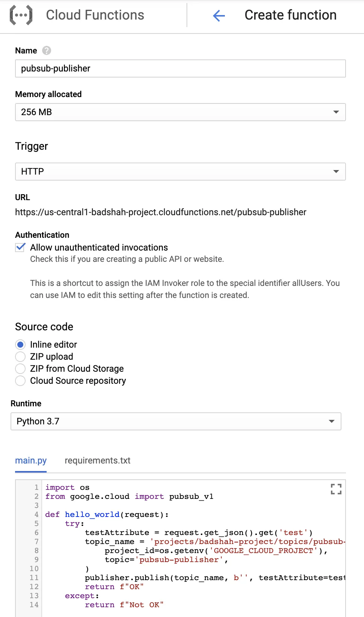The height and width of the screenshot is (617, 364).
Task: Expand the Trigger type dropdown
Action: tap(180, 172)
